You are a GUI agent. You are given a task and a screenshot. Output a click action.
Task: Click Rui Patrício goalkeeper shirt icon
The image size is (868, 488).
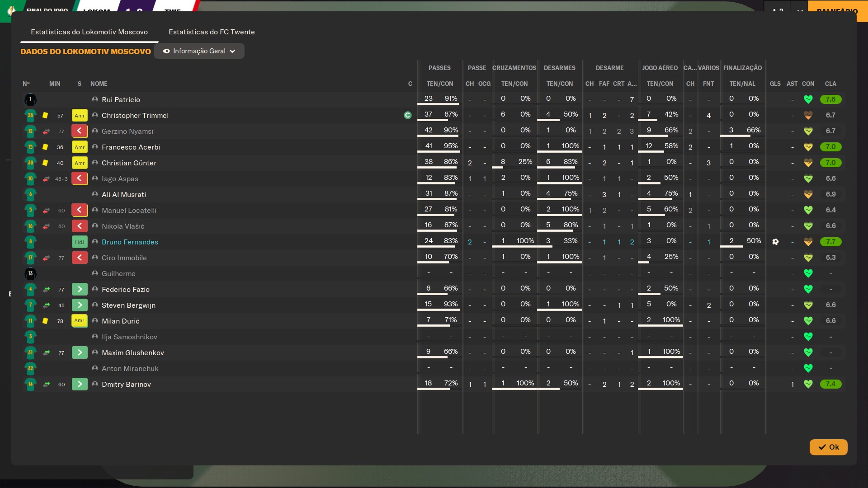pyautogui.click(x=30, y=99)
